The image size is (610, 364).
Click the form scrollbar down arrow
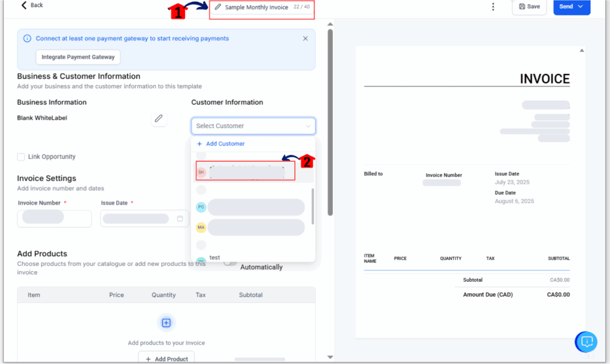(x=330, y=357)
